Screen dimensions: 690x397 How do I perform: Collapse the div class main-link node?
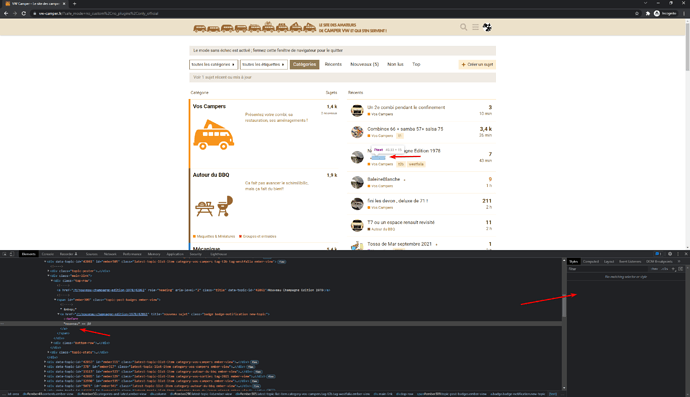(48, 276)
